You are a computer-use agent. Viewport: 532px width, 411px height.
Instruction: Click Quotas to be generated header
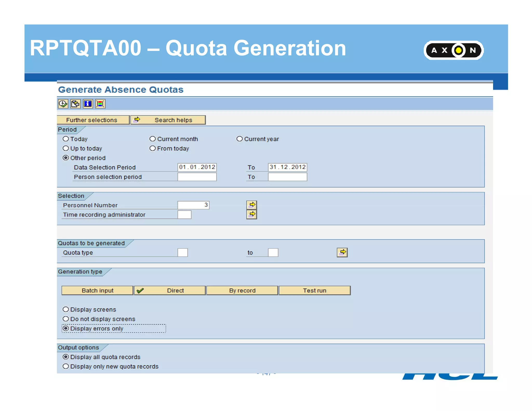click(x=91, y=243)
